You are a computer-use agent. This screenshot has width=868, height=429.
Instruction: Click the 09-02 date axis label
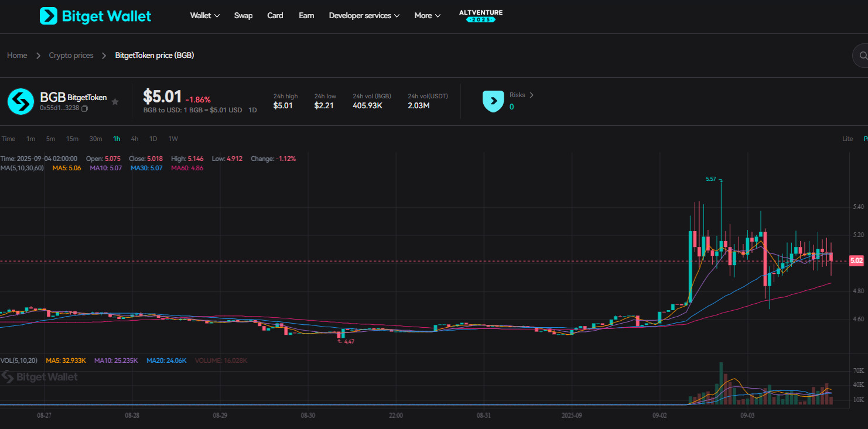[x=659, y=415]
